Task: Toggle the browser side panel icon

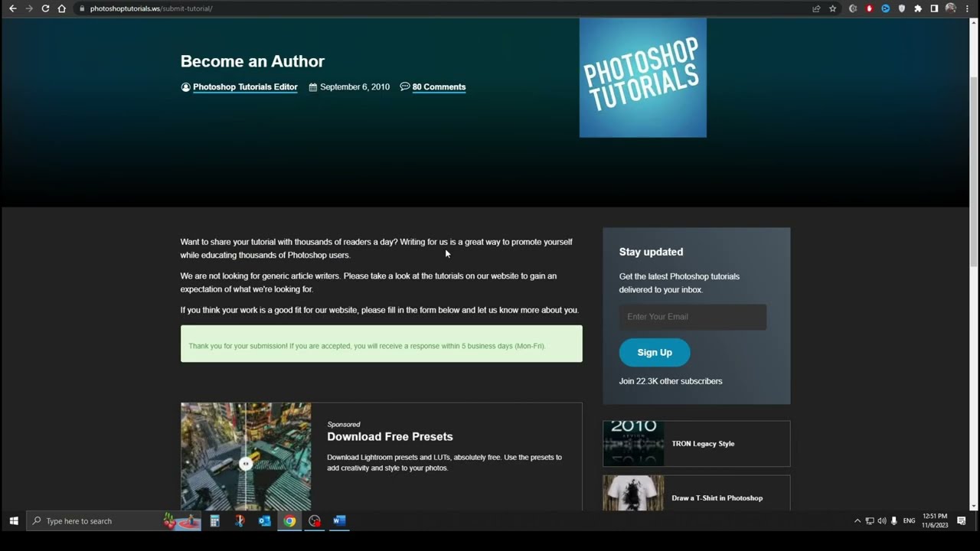Action: [x=934, y=8]
